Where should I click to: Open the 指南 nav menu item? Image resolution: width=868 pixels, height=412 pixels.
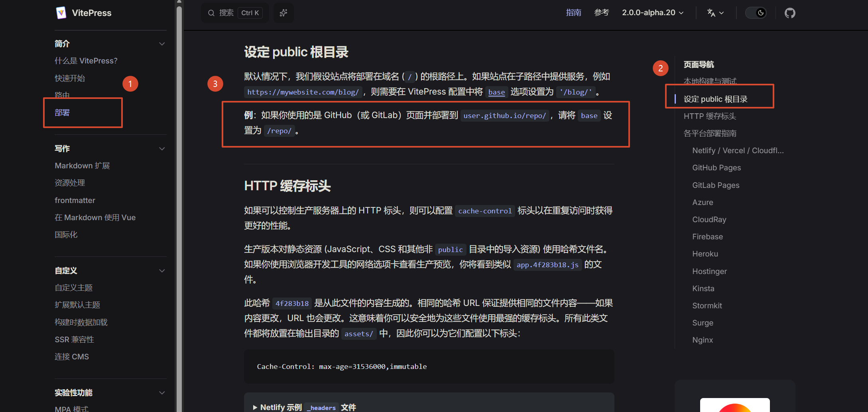574,13
